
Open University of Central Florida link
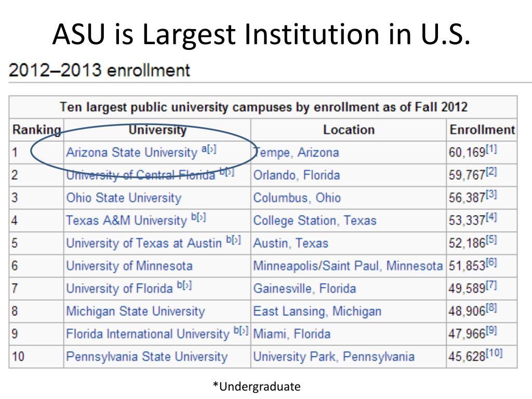pos(140,175)
